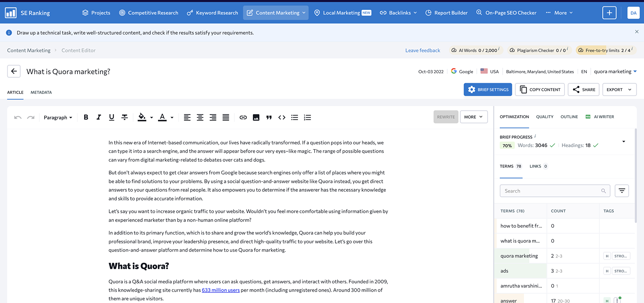Click the H tag in quora marketing row
Viewport: 644px width, 303px height.
(607, 256)
